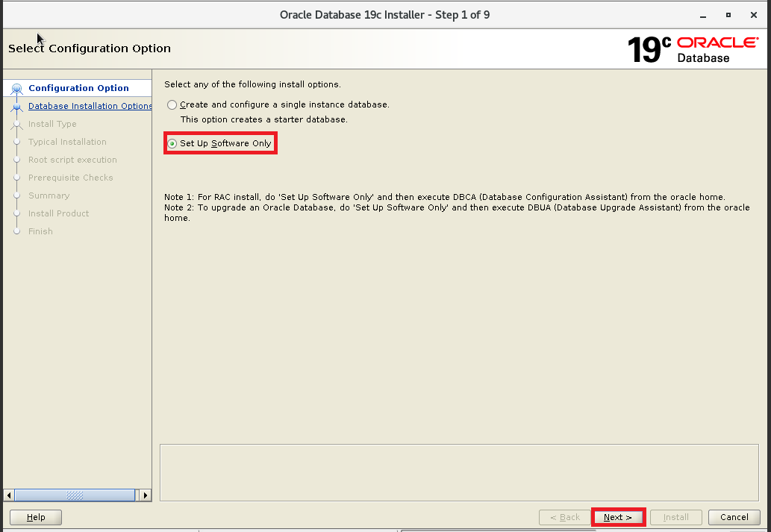Screen dimensions: 771x532
Task: Click the 'Root script execution' step
Action: pyautogui.click(x=73, y=160)
